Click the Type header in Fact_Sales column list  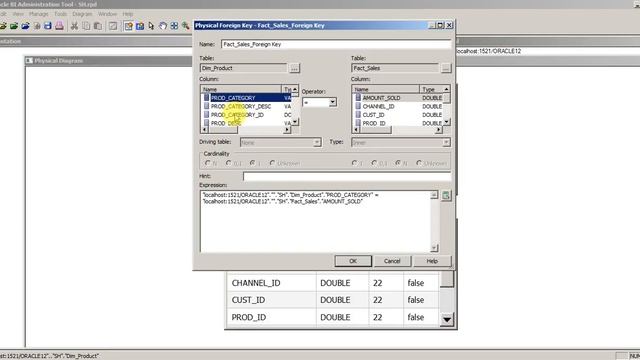431,89
